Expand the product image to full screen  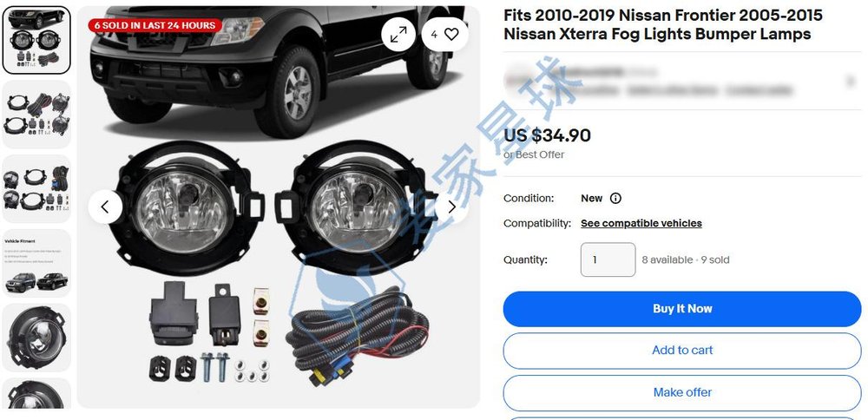398,35
